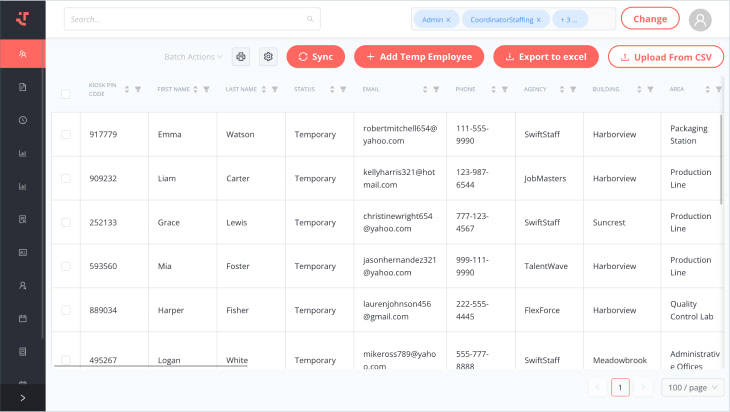Open calendar icon in sidebar
Image resolution: width=730 pixels, height=412 pixels.
click(x=22, y=318)
